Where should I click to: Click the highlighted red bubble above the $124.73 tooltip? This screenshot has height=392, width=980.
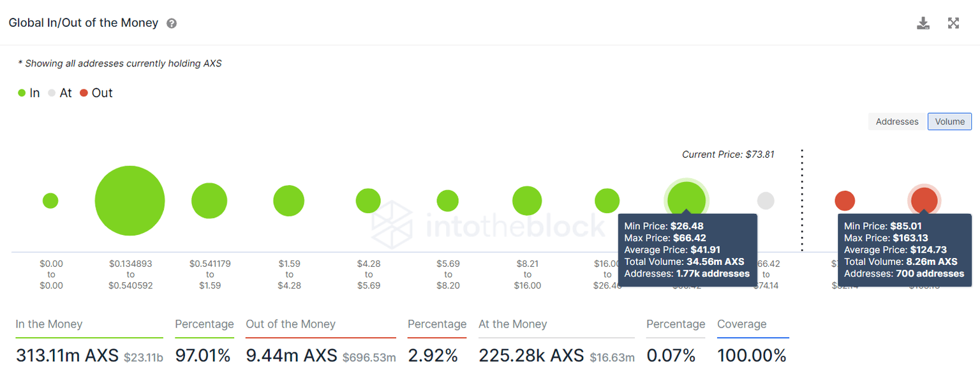pyautogui.click(x=924, y=199)
